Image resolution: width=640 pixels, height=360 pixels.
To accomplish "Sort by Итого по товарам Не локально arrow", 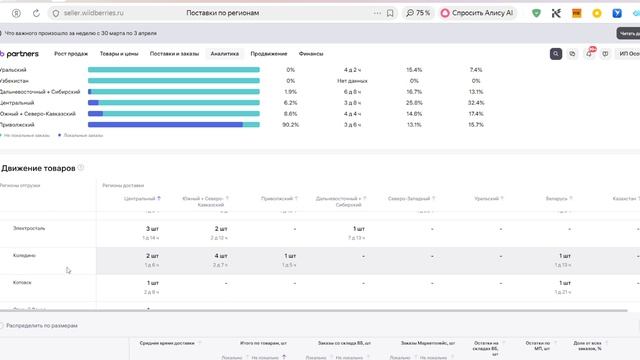I will 284,357.
